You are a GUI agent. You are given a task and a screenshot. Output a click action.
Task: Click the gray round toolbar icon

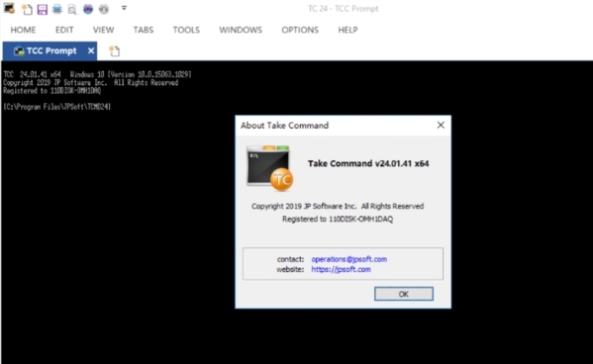coord(104,9)
